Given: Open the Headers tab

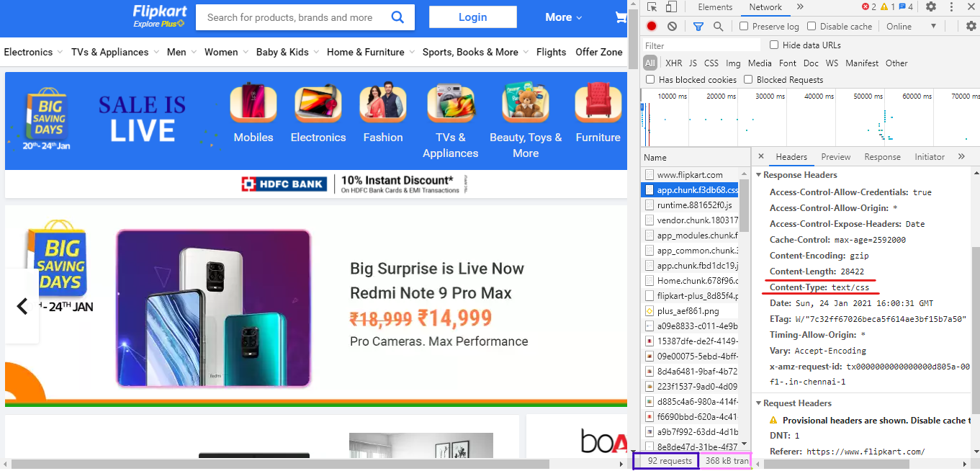Looking at the screenshot, I should 791,157.
